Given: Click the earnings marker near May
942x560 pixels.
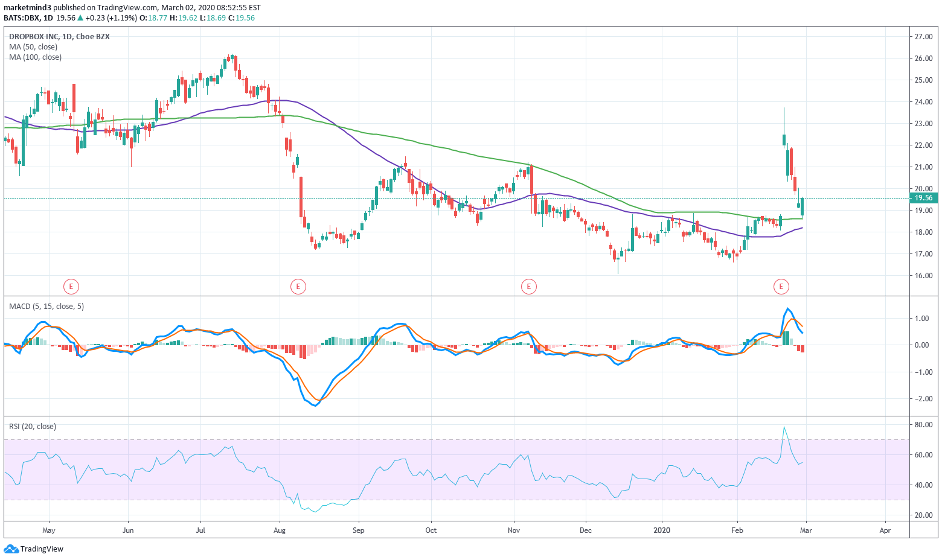Looking at the screenshot, I should (71, 286).
